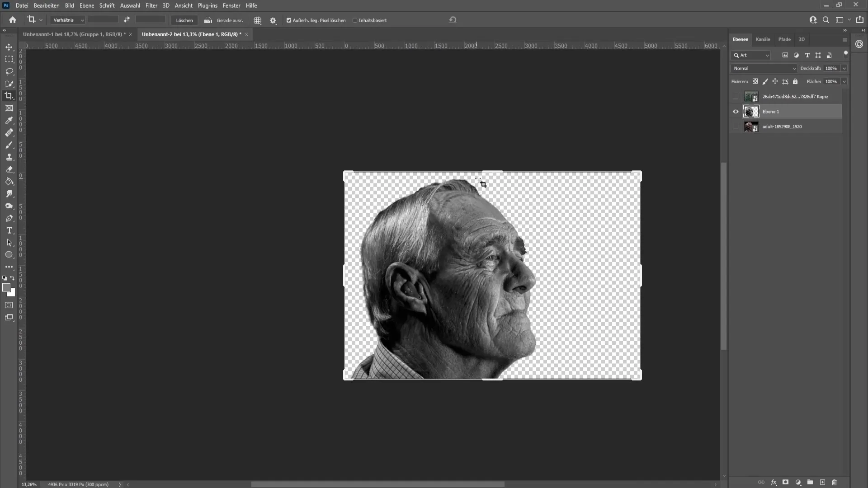Toggle visibility of adult-1852908_1920 layer
The height and width of the screenshot is (488, 868).
click(x=736, y=127)
